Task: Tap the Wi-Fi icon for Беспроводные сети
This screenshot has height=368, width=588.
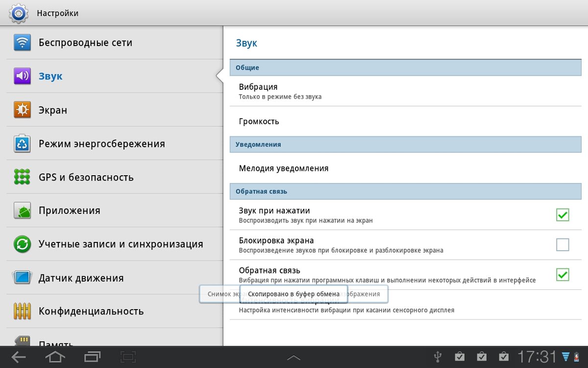Action: (22, 43)
